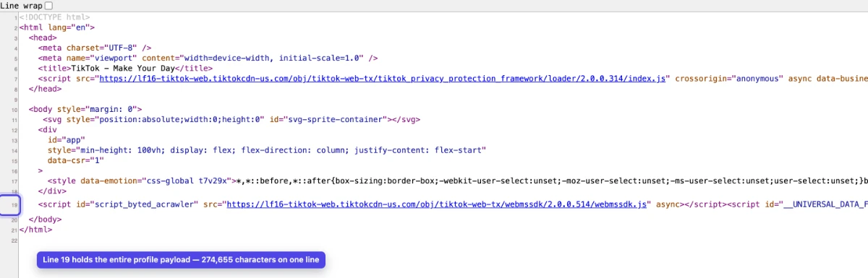
Task: Click line number 10 in gutter
Action: click(14, 110)
